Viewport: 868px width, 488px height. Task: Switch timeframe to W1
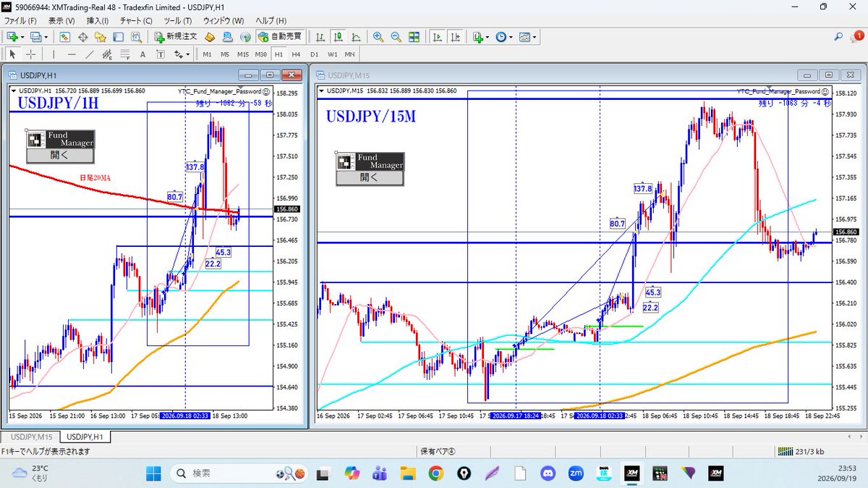tap(332, 54)
